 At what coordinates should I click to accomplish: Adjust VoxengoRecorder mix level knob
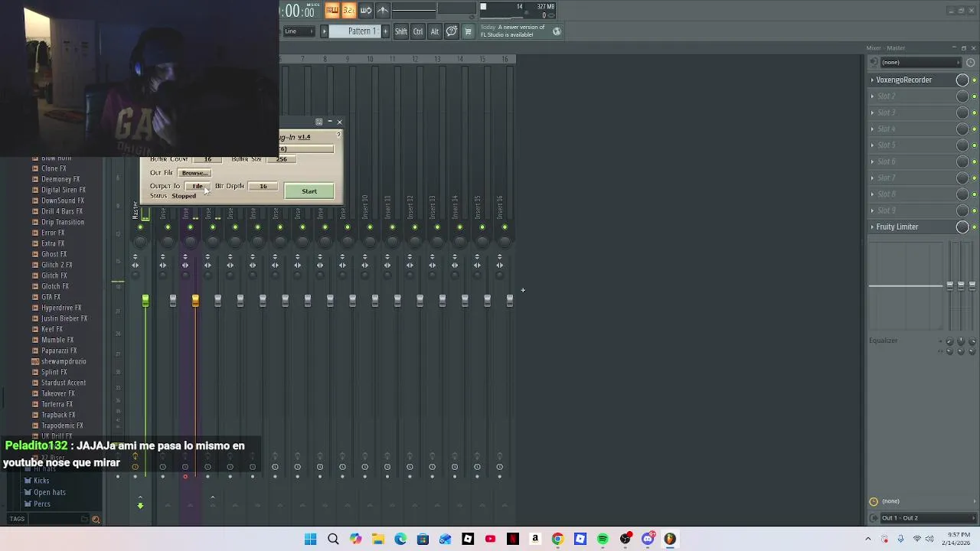click(962, 80)
